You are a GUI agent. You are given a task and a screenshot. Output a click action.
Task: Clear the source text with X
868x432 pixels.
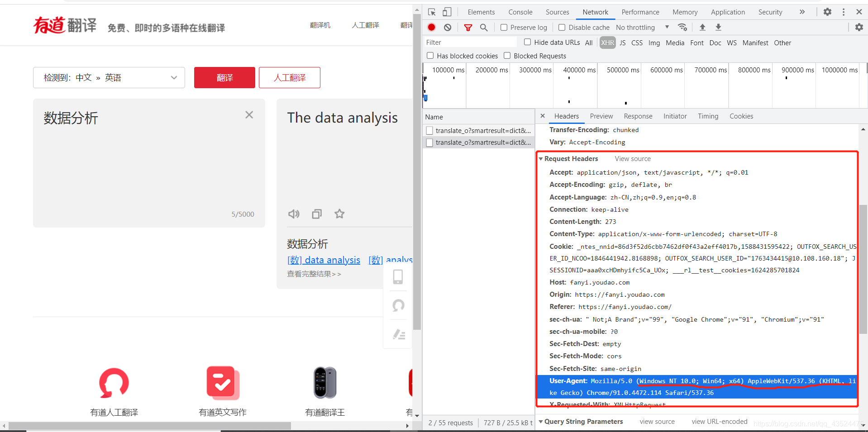[249, 115]
